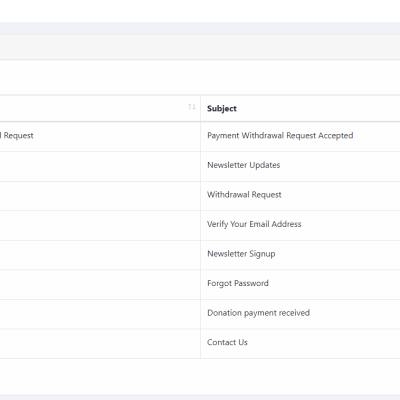
Task: Open the Withdrawal Request subject entry
Action: [244, 195]
